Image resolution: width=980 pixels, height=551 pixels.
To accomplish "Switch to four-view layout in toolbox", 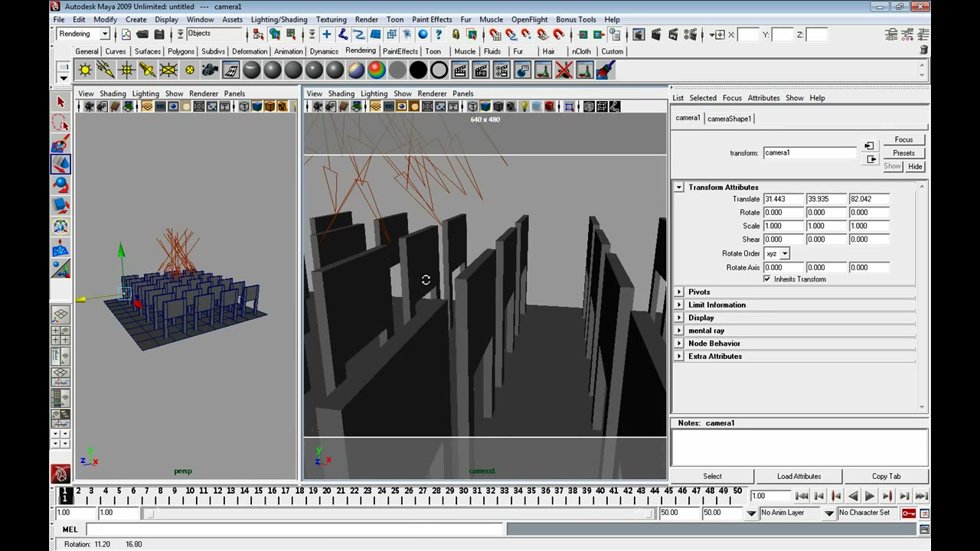I will point(60,335).
